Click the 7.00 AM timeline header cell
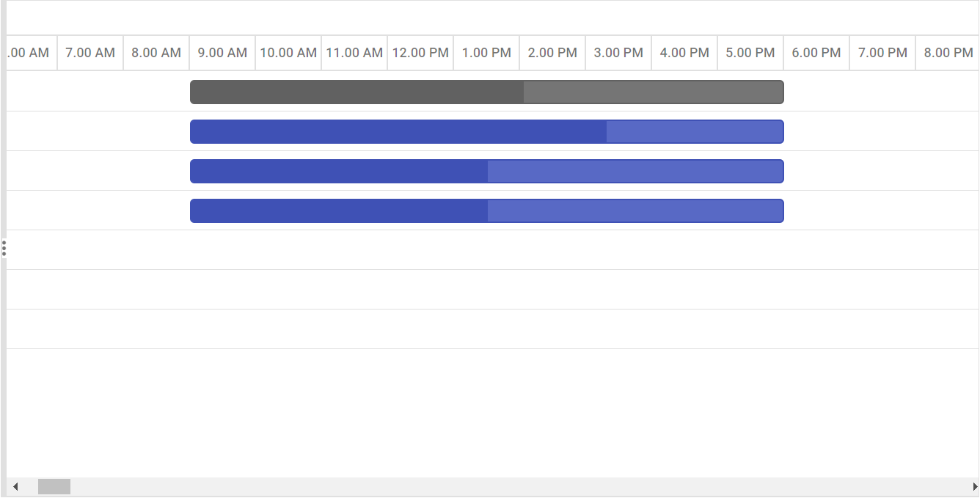Screen dimensions: 980x498 pyautogui.click(x=90, y=53)
